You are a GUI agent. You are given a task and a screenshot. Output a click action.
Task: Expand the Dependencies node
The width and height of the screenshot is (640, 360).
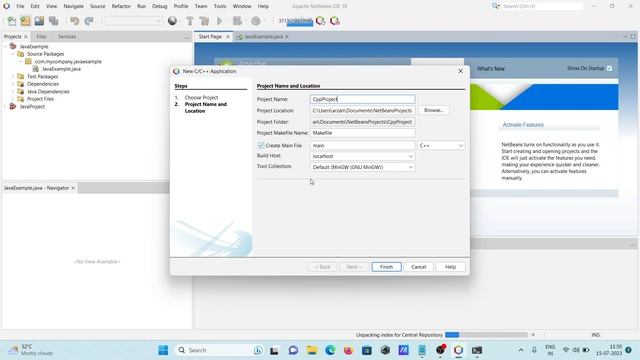pos(13,84)
